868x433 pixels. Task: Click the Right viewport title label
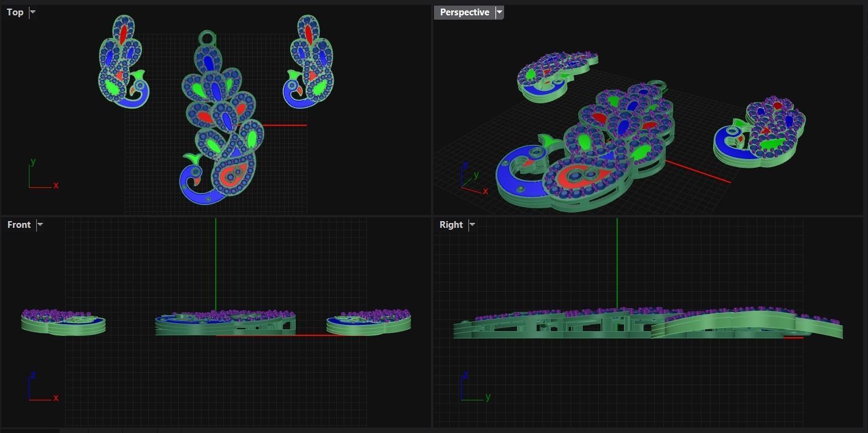click(x=451, y=225)
